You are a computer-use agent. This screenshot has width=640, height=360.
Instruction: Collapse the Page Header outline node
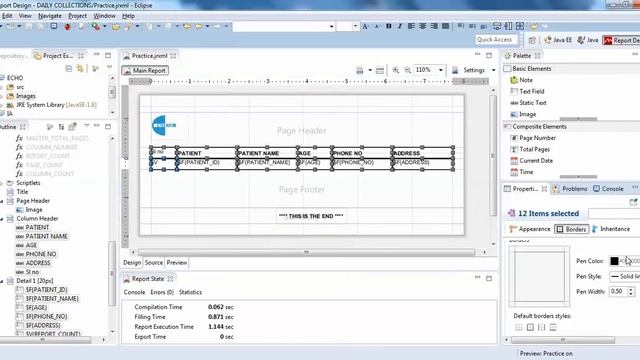coord(2,201)
